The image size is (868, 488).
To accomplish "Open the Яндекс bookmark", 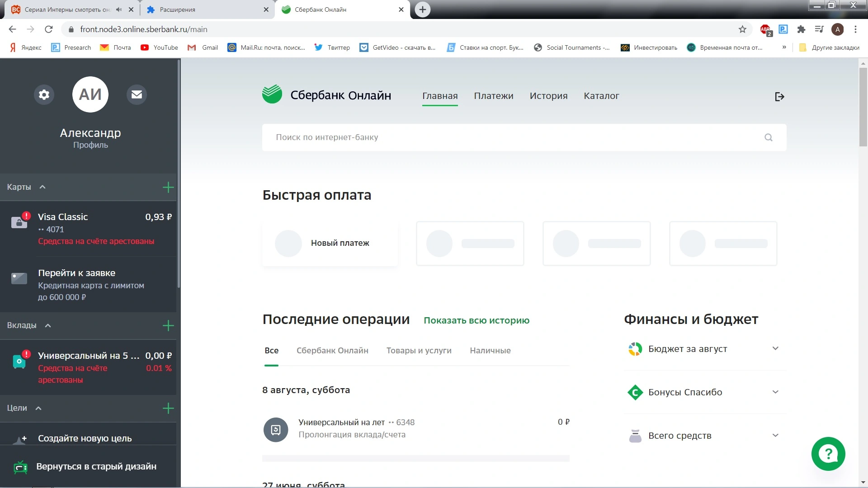I will tap(26, 47).
